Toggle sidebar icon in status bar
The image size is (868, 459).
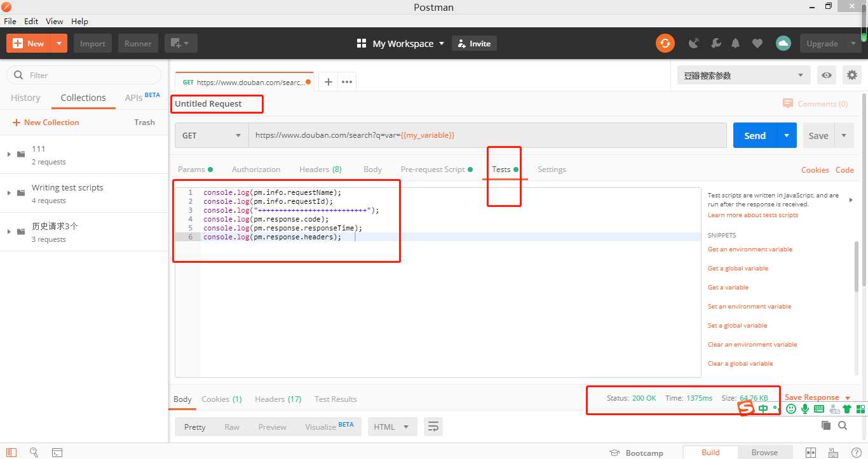click(x=11, y=453)
